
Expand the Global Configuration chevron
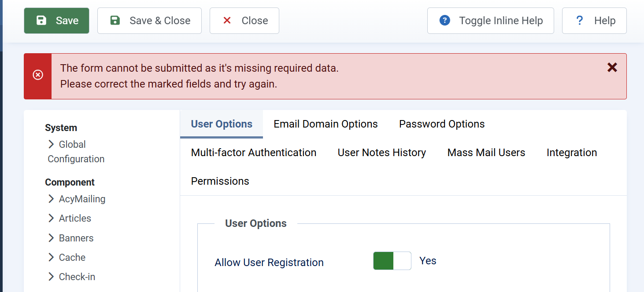pos(51,144)
